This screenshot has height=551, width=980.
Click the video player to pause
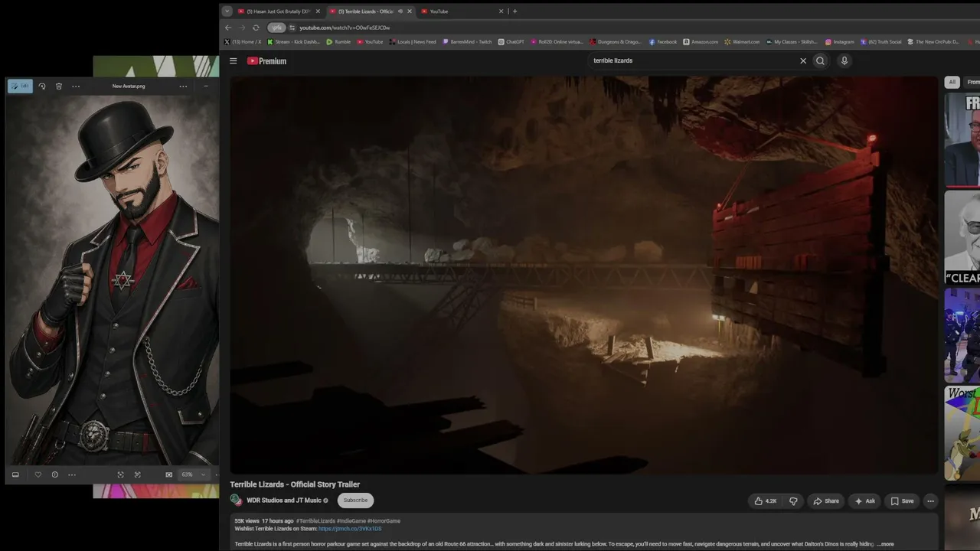click(583, 275)
